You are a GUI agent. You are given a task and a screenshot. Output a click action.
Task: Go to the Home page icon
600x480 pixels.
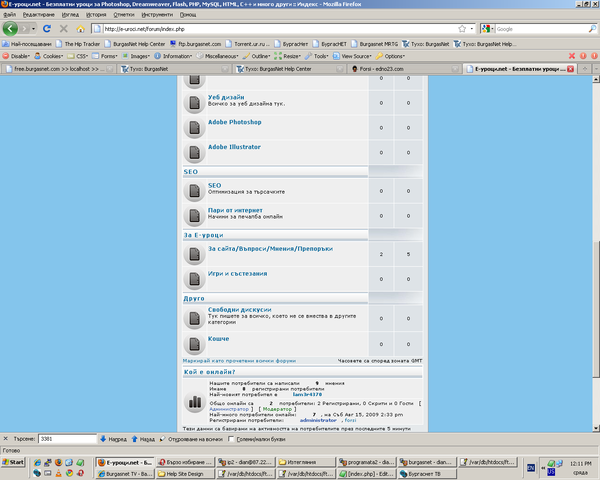click(80, 29)
